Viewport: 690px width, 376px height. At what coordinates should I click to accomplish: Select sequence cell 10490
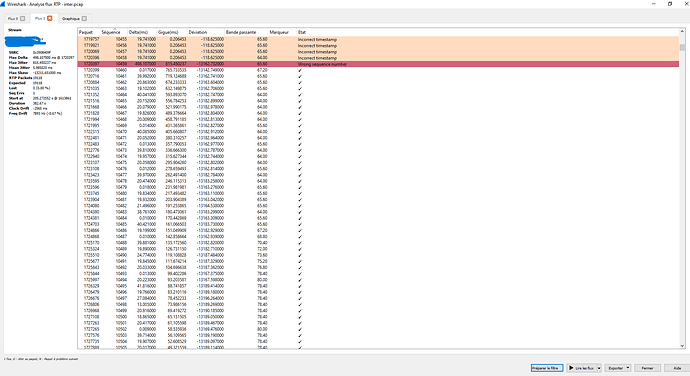pos(121,255)
